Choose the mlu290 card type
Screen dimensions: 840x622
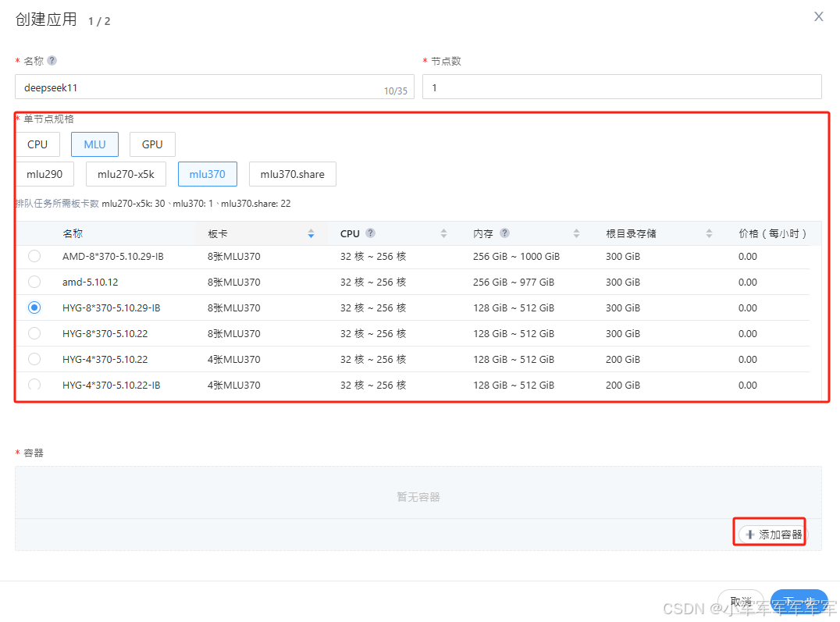pos(44,174)
